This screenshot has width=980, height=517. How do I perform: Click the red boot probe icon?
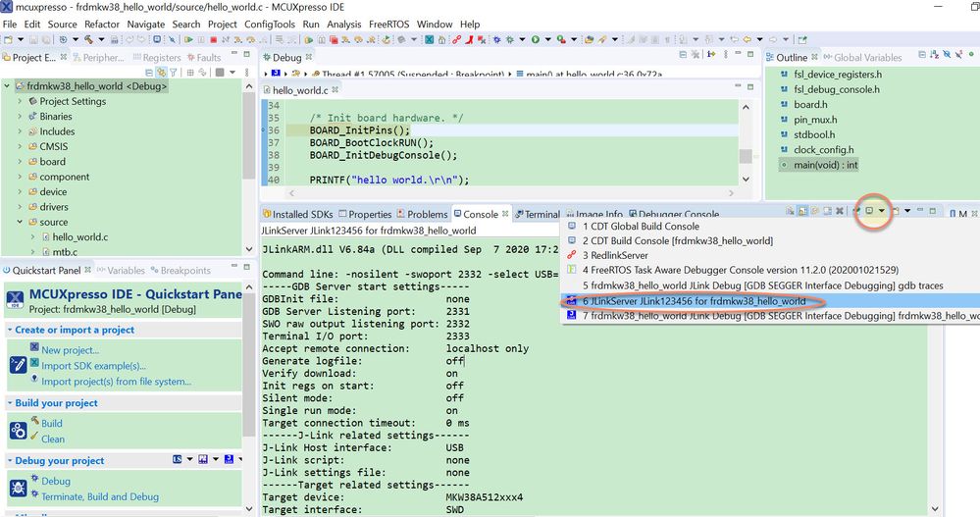tap(468, 39)
